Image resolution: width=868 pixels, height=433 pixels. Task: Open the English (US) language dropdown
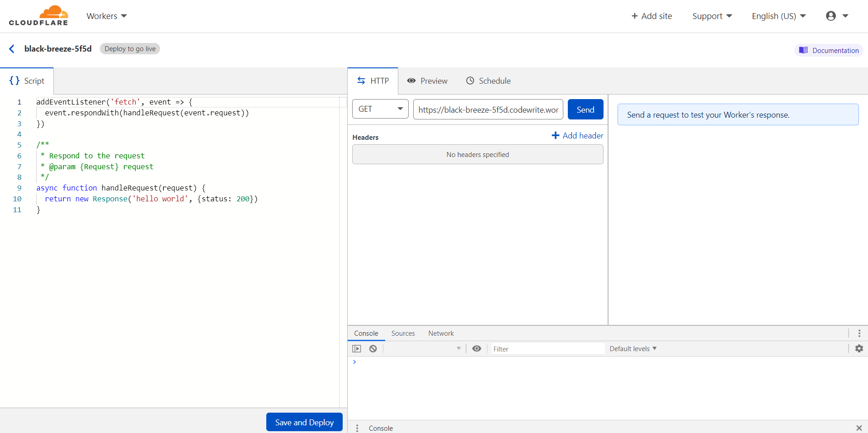(778, 16)
